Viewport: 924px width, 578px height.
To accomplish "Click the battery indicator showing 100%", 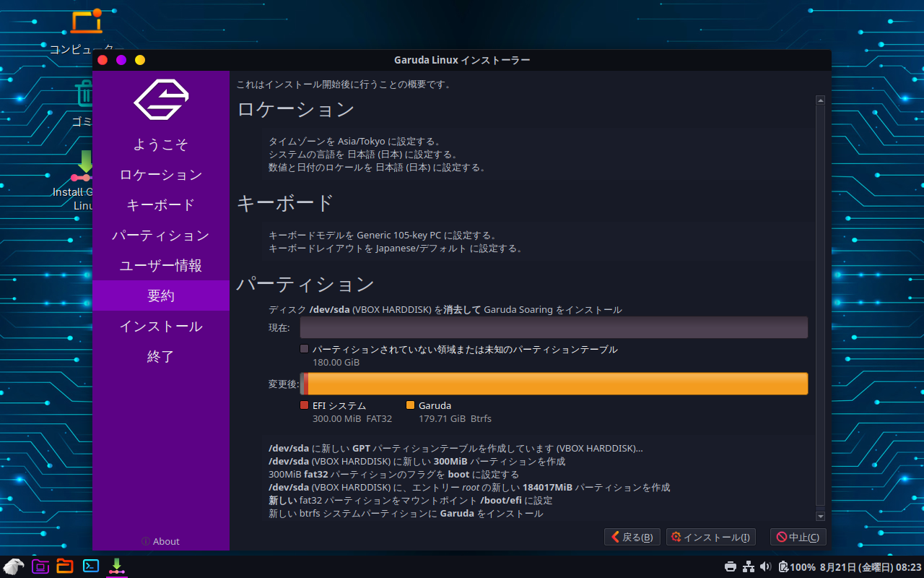I will pos(797,567).
